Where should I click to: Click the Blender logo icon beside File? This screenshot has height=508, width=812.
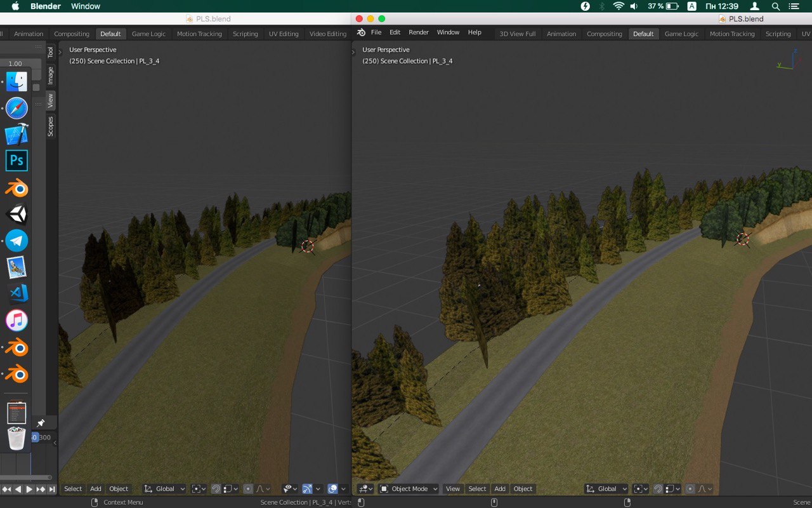[361, 32]
